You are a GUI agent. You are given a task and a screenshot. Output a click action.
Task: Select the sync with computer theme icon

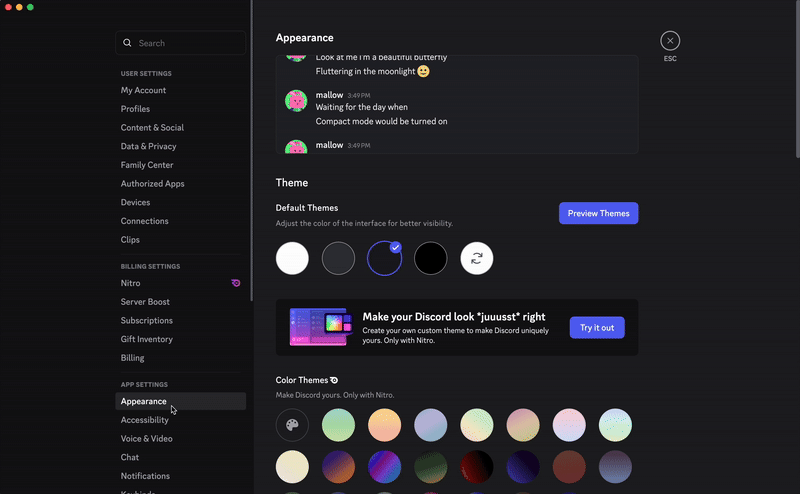click(x=477, y=258)
